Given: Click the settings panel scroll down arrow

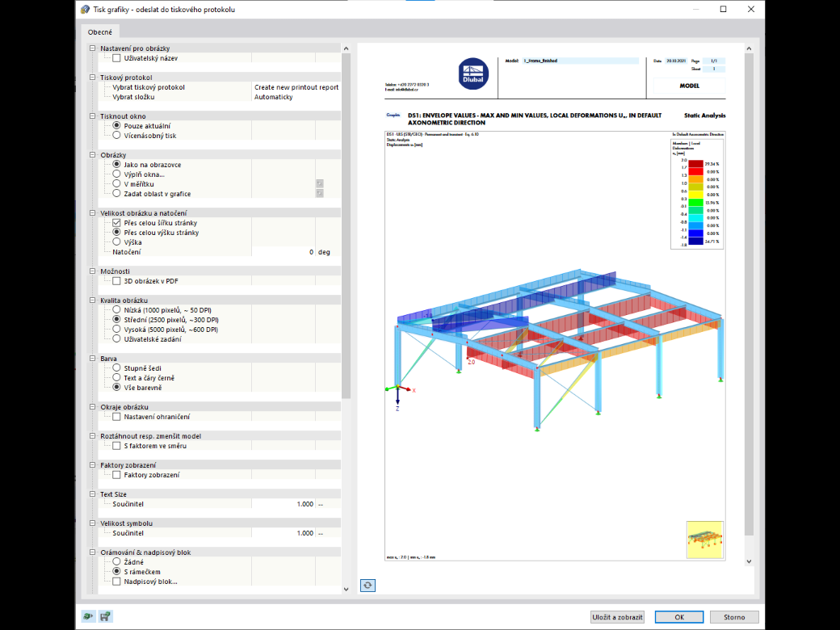Looking at the screenshot, I should point(346,589).
